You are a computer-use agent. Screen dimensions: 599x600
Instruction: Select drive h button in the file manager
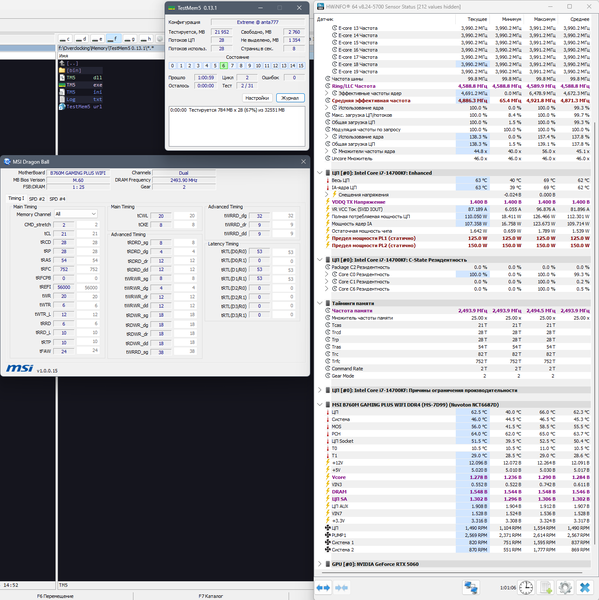tap(145, 39)
